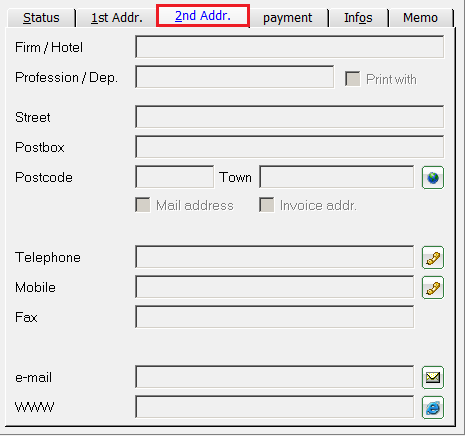
Task: Click the Town text field
Action: pyautogui.click(x=337, y=177)
